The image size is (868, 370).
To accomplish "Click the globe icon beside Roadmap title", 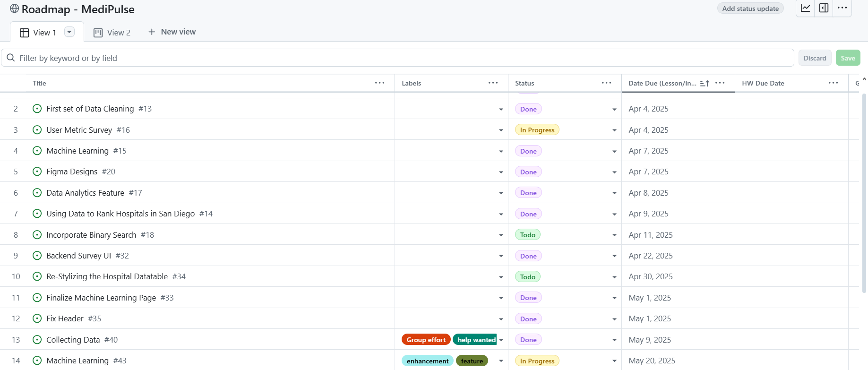I will [x=15, y=9].
